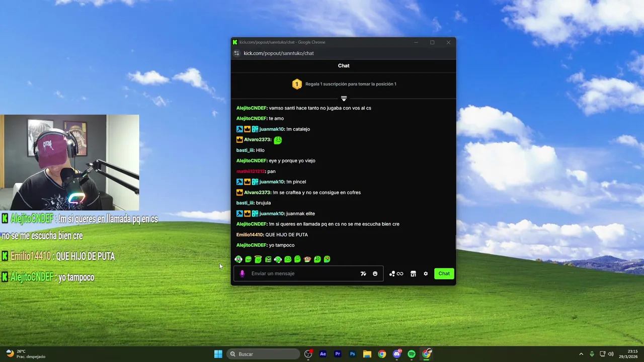The height and width of the screenshot is (362, 644).
Task: Open the emoji picker smiley icon
Action: point(375,274)
